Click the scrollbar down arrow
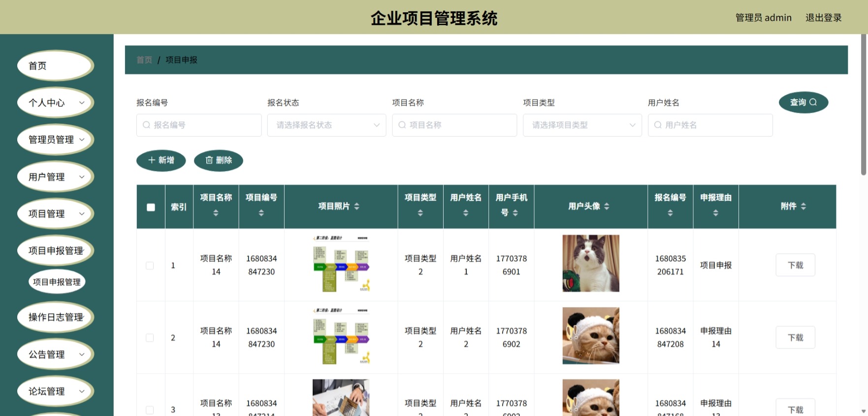 864,411
